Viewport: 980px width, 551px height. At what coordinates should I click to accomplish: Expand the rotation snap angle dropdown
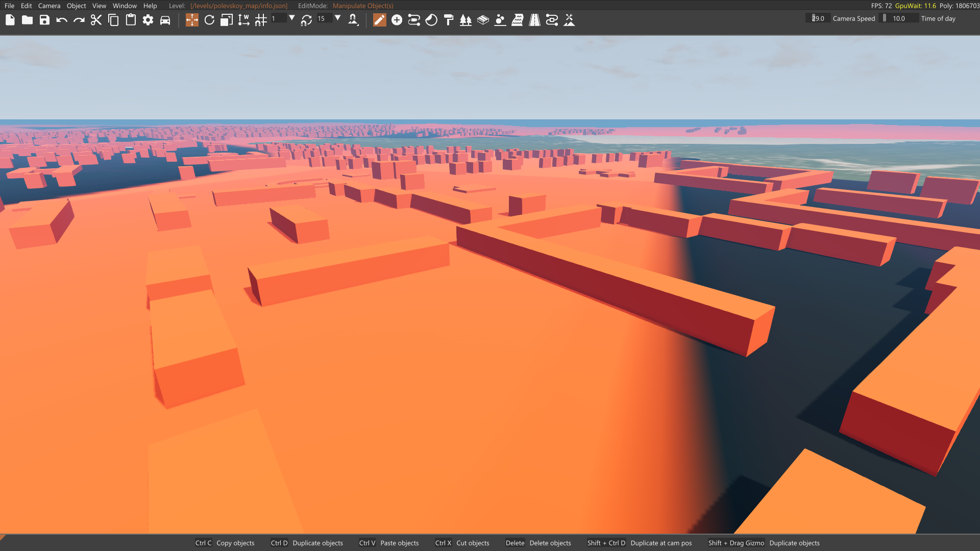pos(337,18)
